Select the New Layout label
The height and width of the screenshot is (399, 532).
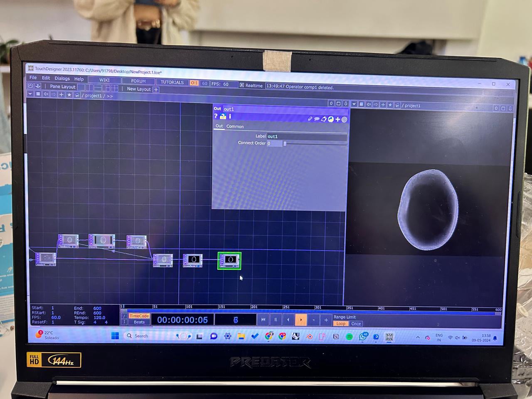[x=138, y=89]
